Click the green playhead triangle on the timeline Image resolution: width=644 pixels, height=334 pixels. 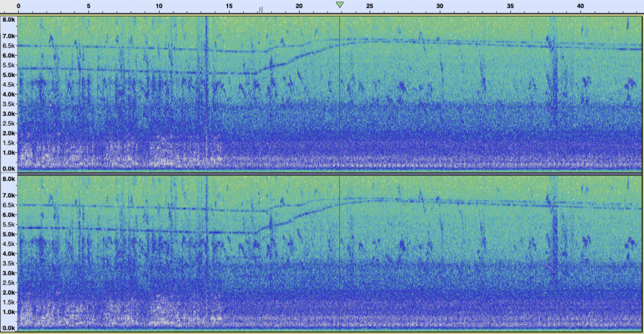click(x=340, y=5)
